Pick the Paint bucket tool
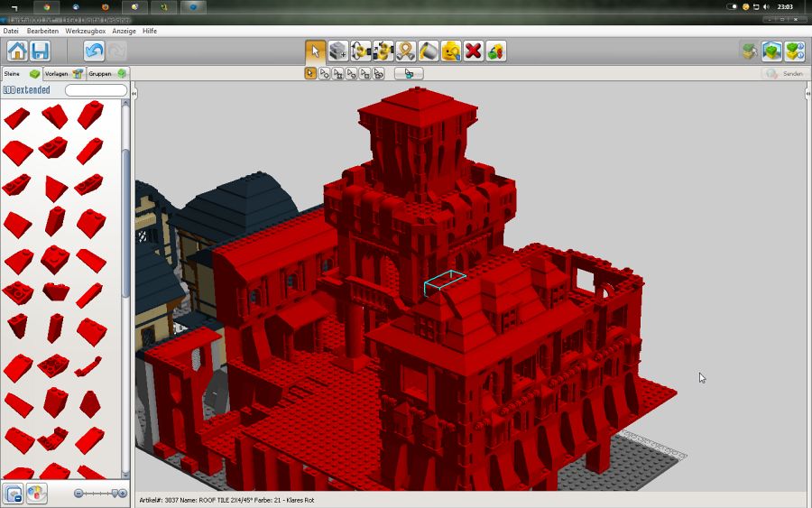Image resolution: width=812 pixels, height=508 pixels. (429, 51)
